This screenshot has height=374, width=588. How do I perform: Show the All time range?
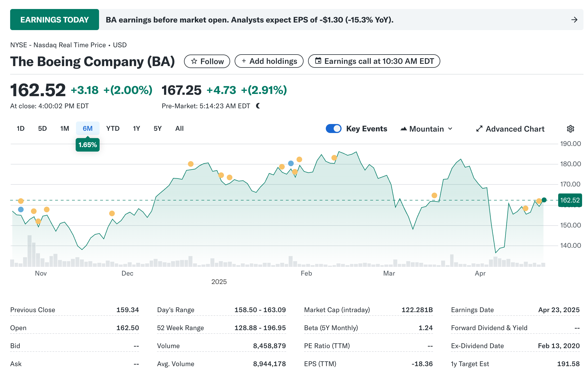[179, 129]
